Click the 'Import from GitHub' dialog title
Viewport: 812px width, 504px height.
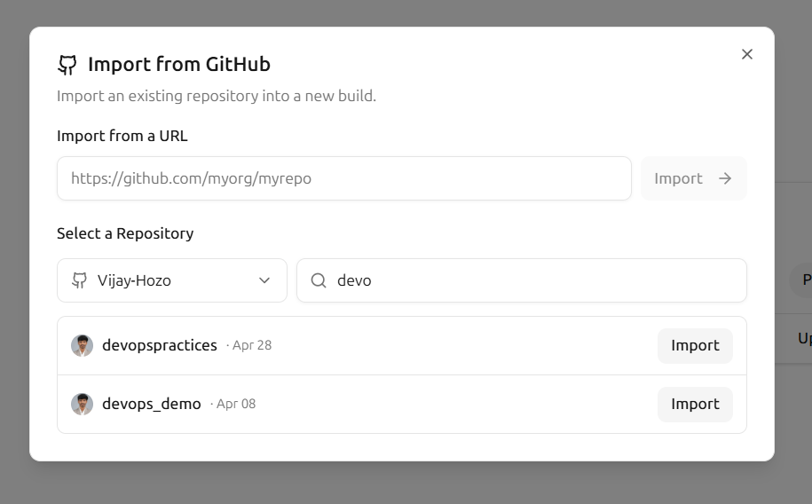[179, 64]
